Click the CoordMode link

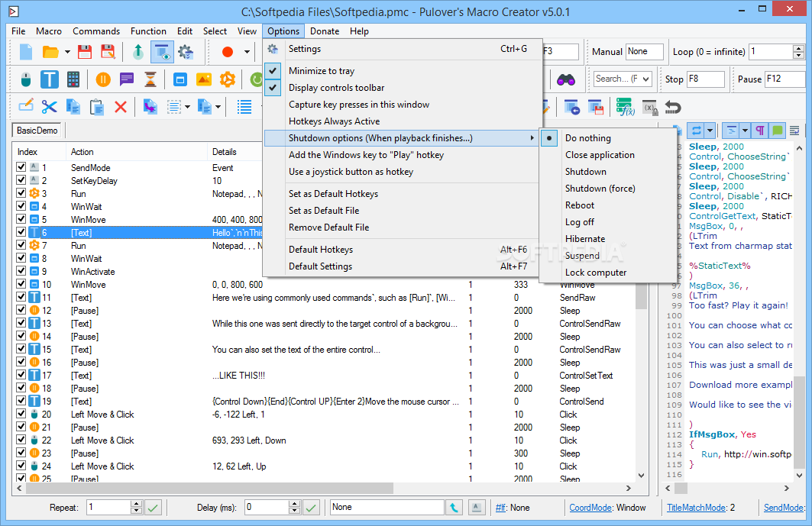click(590, 508)
